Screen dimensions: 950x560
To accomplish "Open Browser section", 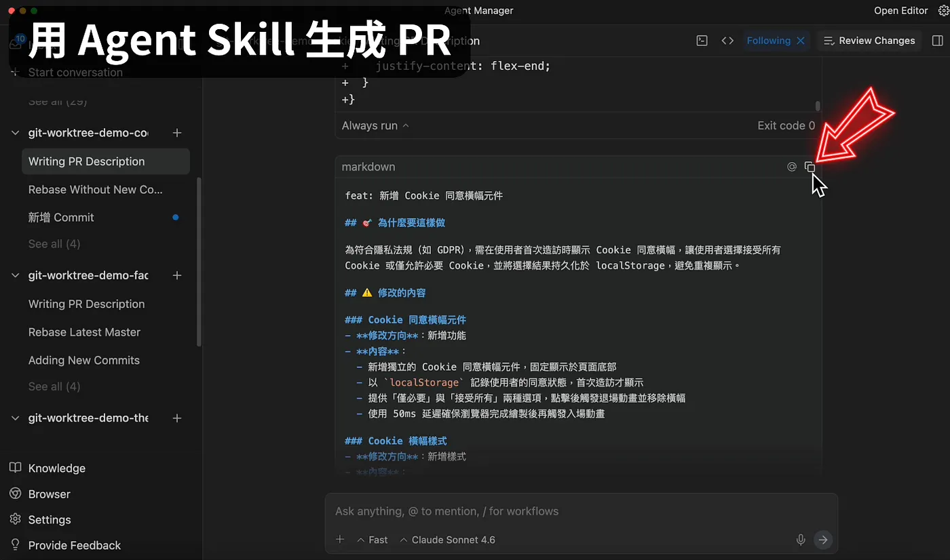I will (x=50, y=494).
